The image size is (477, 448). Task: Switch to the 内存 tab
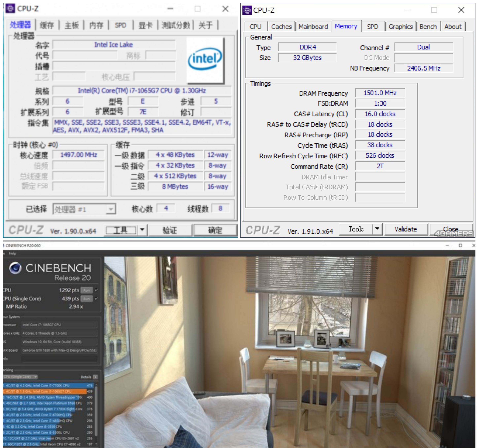click(96, 25)
